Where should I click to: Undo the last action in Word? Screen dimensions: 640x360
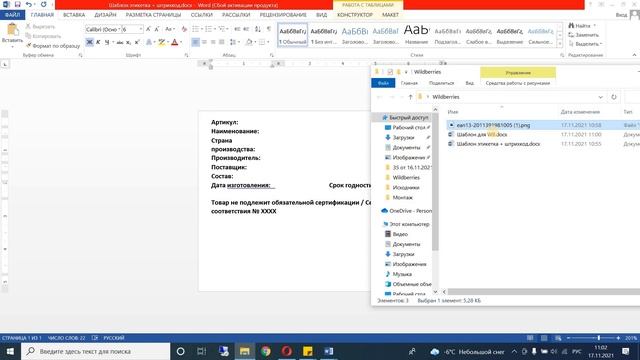click(29, 4)
